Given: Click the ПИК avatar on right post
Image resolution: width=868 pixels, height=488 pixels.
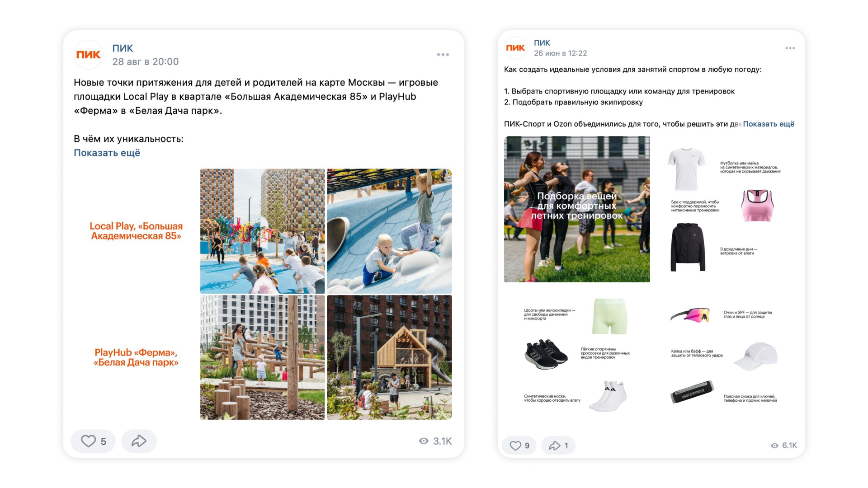Looking at the screenshot, I should pyautogui.click(x=515, y=48).
